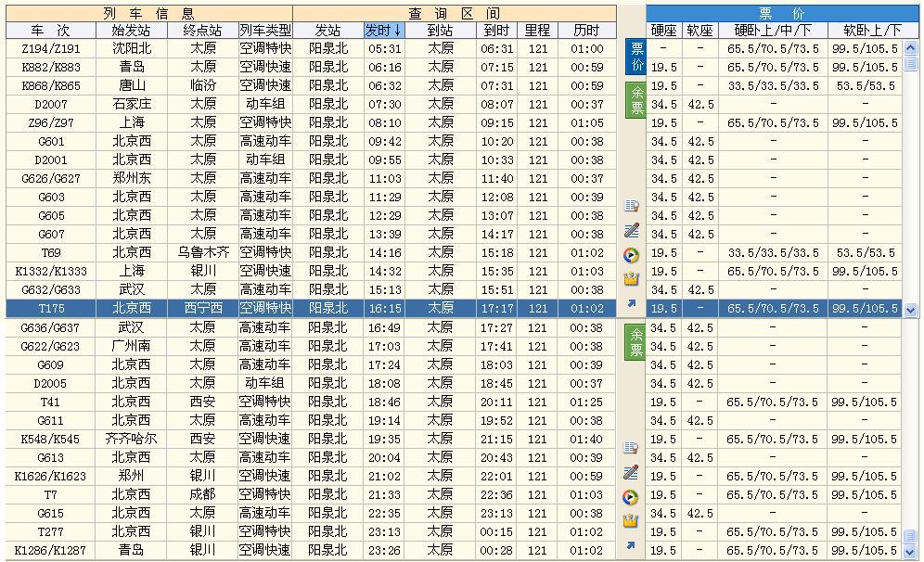The image size is (924, 562).
Task: Click the 车次 train number column header
Action: pyautogui.click(x=51, y=30)
